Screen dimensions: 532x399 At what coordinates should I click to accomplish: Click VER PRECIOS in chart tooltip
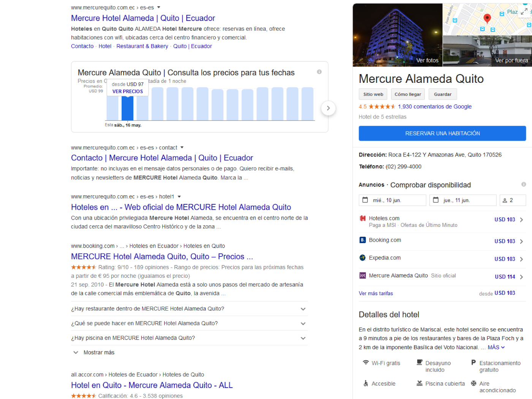tap(128, 92)
